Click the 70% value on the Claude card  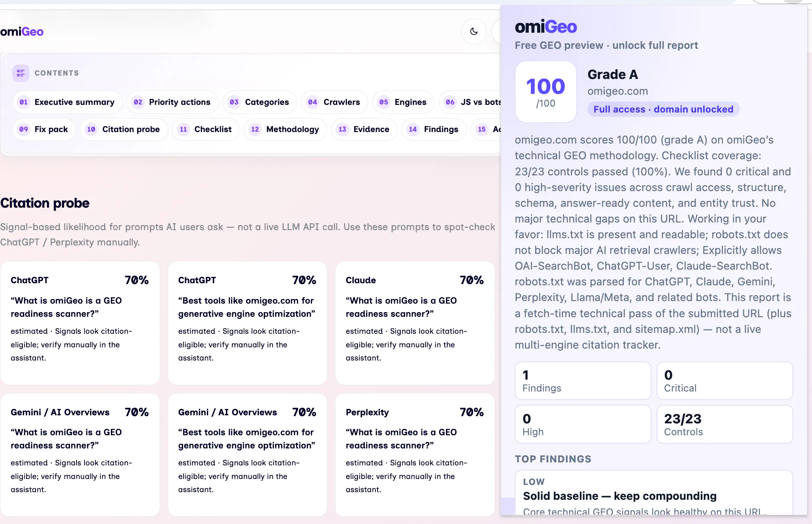click(x=472, y=280)
